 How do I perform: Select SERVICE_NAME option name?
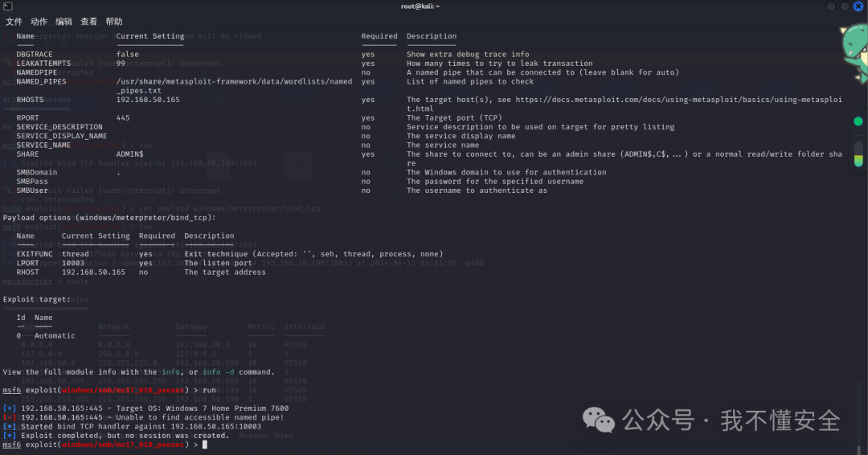coord(43,145)
